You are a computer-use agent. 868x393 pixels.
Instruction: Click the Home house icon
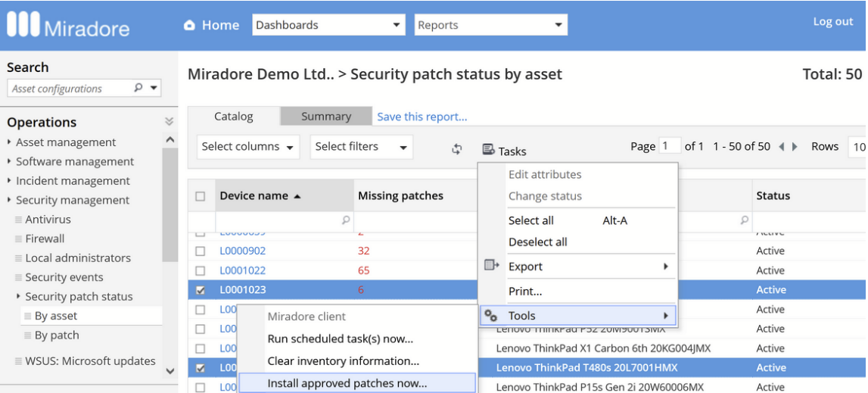[189, 26]
